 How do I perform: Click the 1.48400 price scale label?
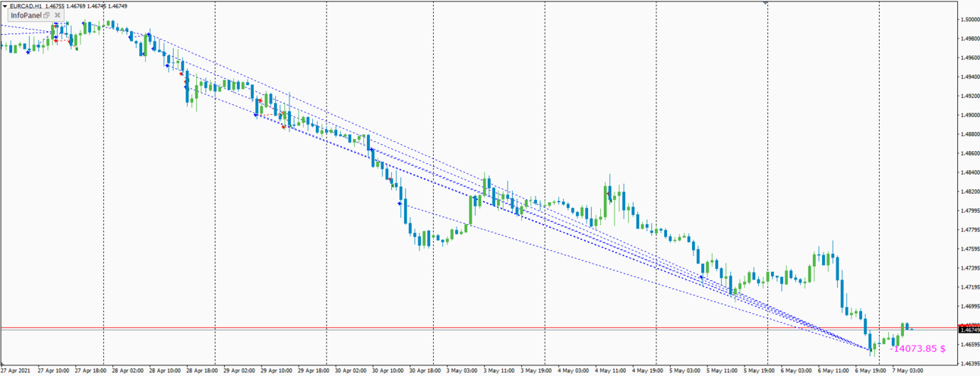(970, 172)
